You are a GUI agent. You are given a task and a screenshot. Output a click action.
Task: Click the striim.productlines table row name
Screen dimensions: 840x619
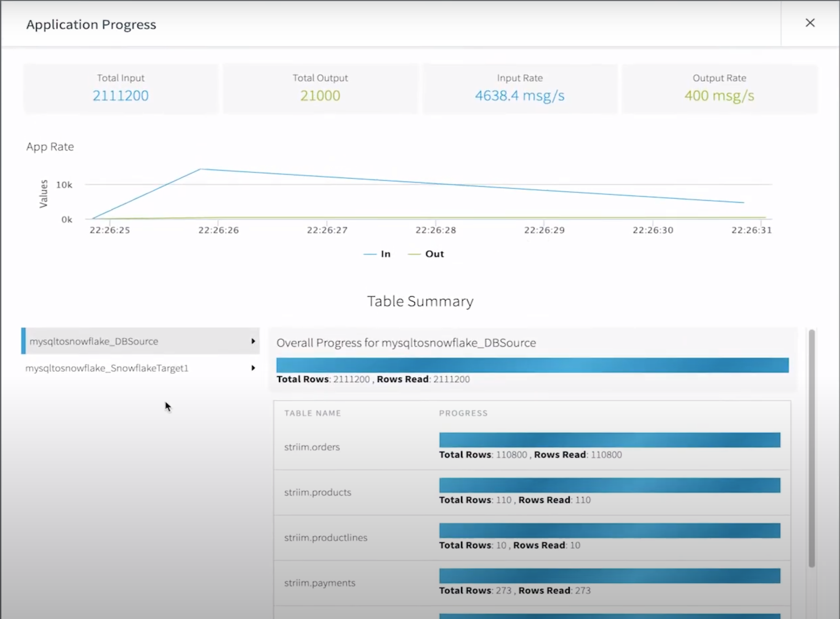(325, 538)
